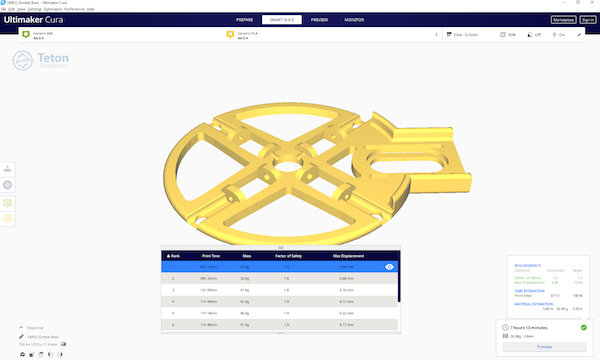
Task: Open the Fine 0.1mm profile dropdown
Action: pos(462,35)
